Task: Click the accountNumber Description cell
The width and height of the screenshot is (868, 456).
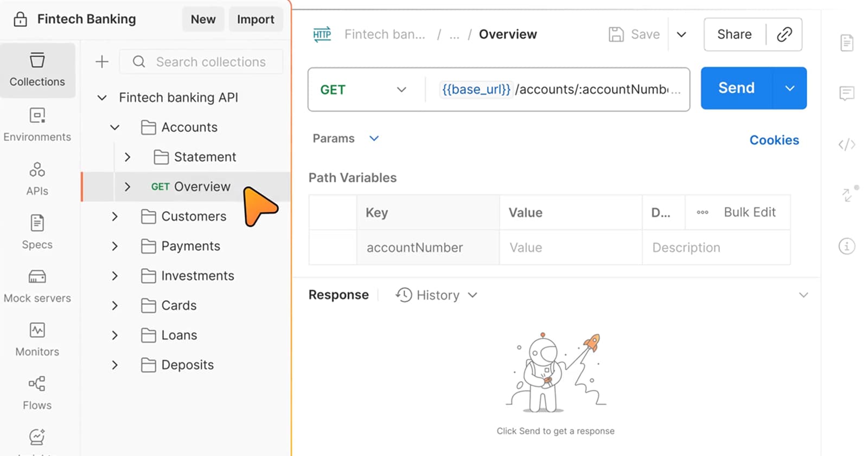Action: (716, 248)
